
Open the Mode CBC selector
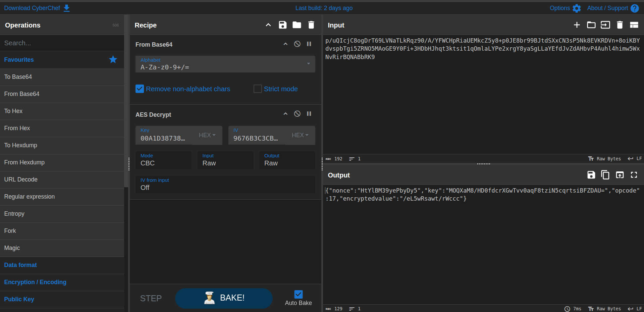pyautogui.click(x=163, y=160)
